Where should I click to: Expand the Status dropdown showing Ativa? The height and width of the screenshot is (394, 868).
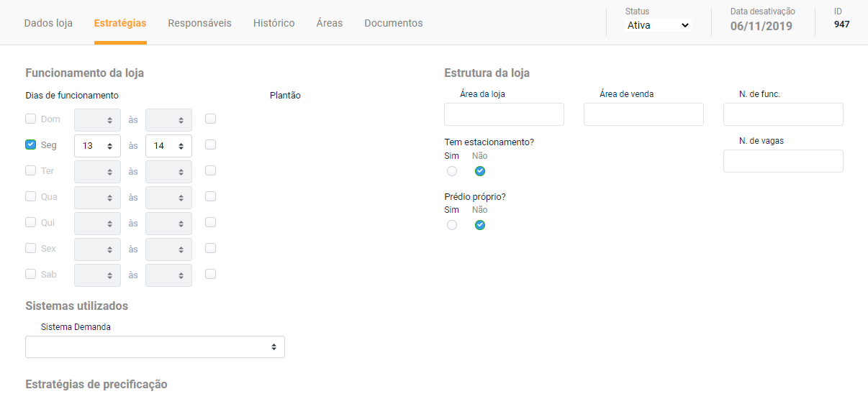[x=658, y=25]
